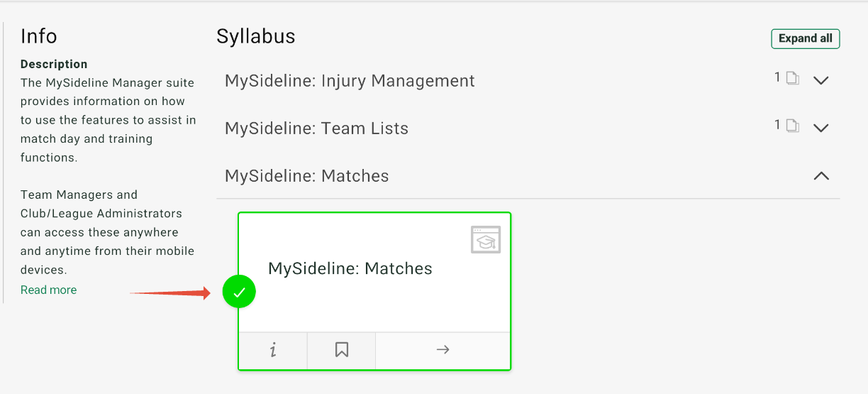868x394 pixels.
Task: Click the Info panel heading
Action: [x=39, y=36]
